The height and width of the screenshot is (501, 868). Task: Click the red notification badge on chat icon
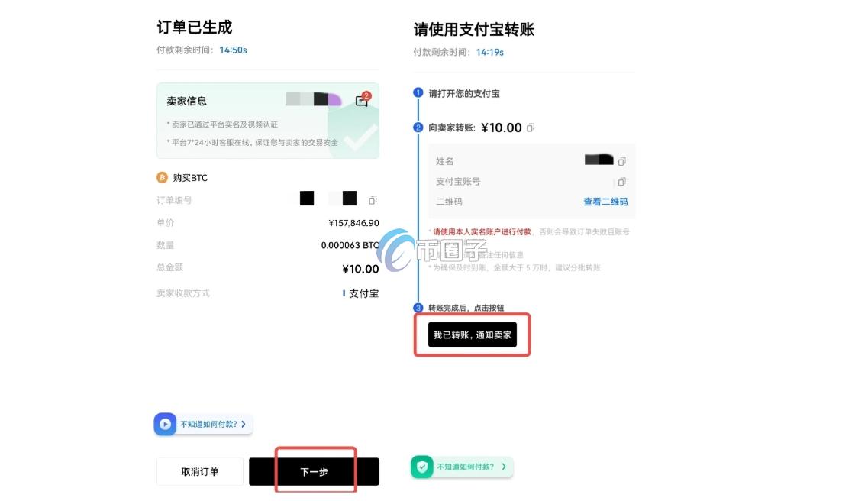click(x=367, y=95)
